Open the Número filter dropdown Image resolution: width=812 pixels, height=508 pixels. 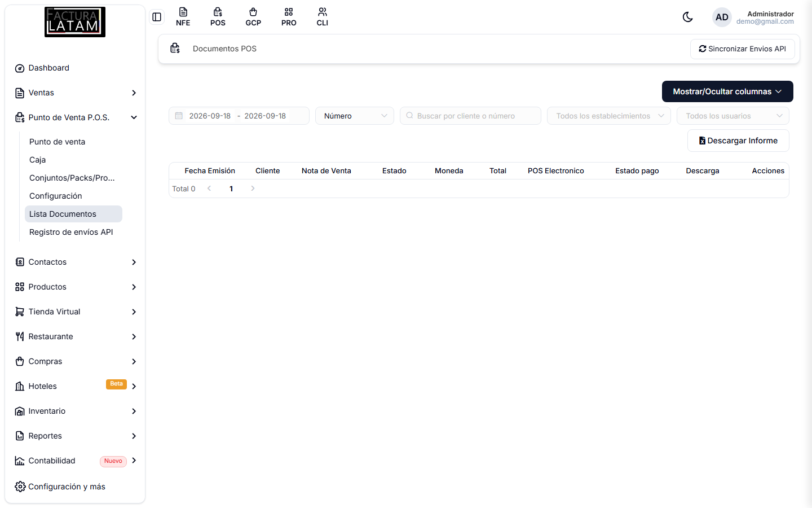click(355, 116)
